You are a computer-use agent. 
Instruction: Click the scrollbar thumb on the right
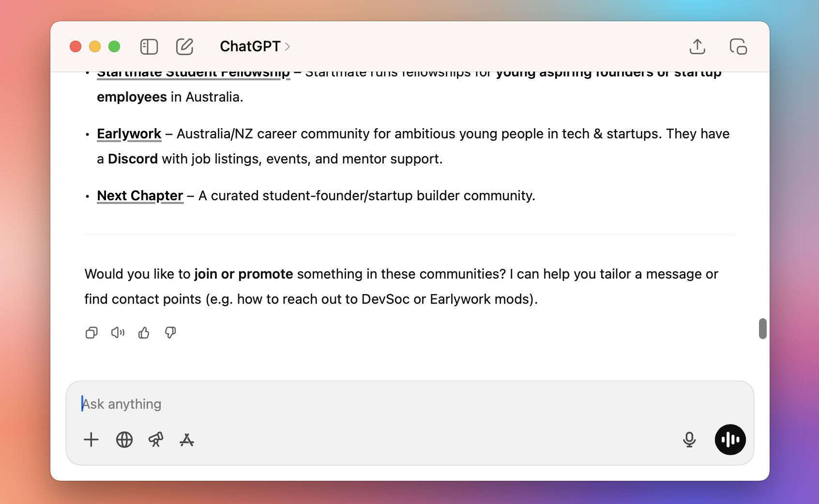(x=763, y=329)
